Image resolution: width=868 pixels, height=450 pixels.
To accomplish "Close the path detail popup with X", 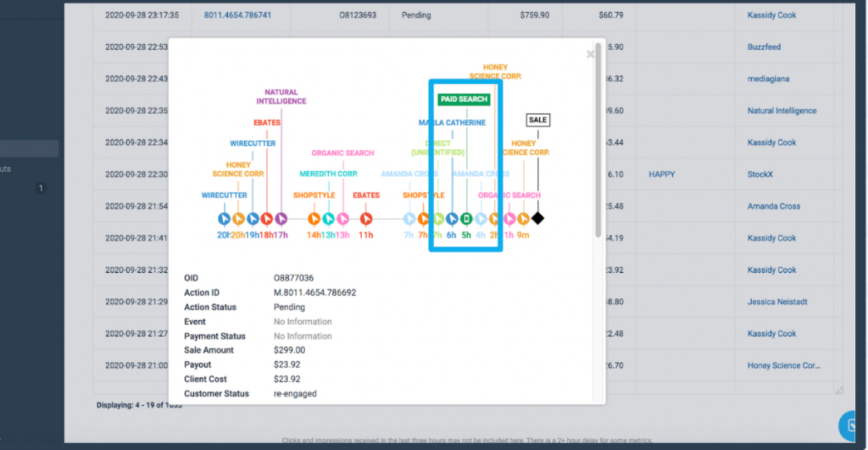I will [590, 54].
